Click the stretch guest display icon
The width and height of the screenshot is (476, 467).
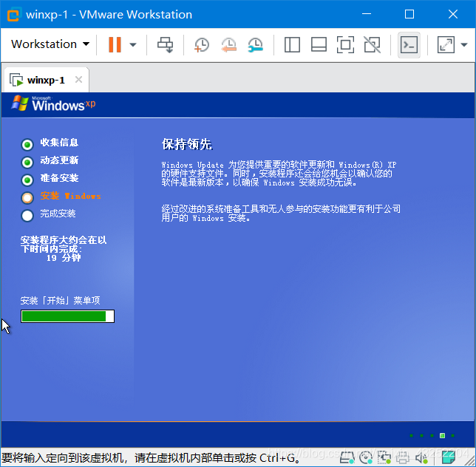(x=446, y=44)
